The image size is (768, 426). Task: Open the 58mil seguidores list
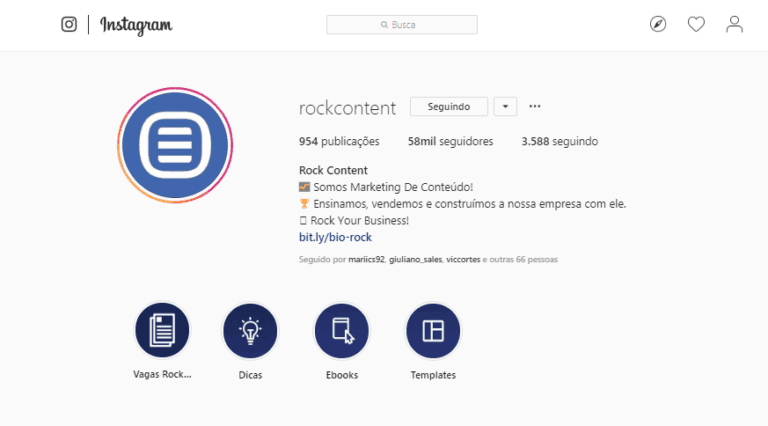coord(451,142)
